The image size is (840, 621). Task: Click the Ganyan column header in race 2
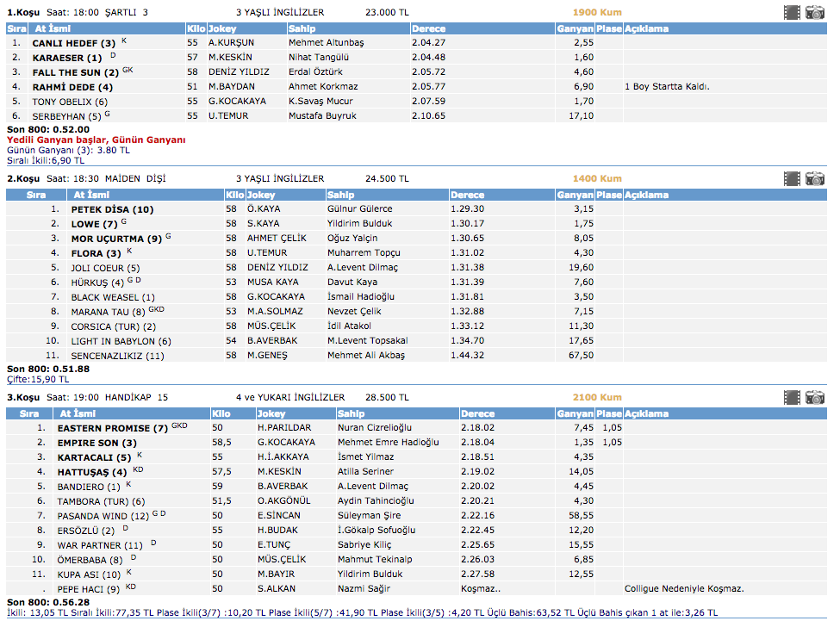[x=574, y=196]
